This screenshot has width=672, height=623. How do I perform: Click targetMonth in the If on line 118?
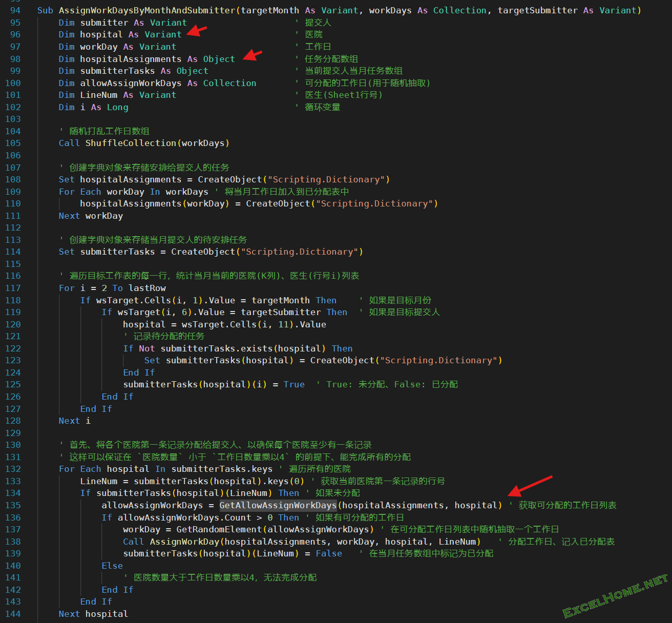coord(281,300)
